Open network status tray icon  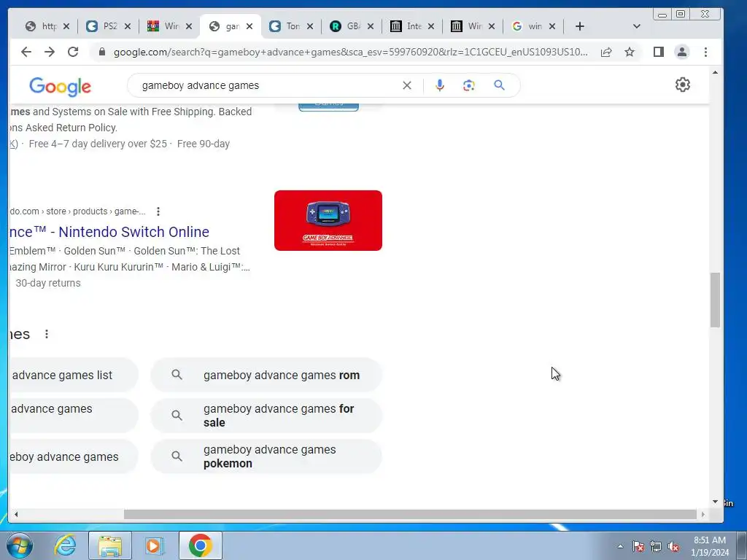pyautogui.click(x=656, y=546)
